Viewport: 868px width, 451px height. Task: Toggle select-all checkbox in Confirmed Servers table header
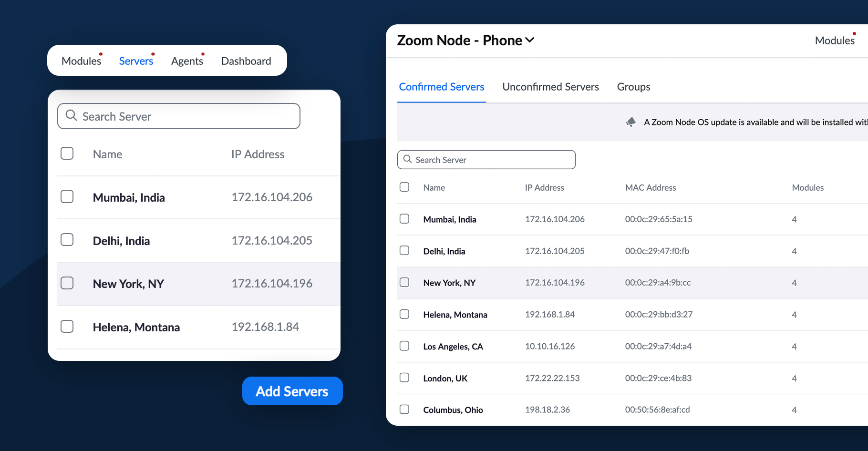point(404,187)
